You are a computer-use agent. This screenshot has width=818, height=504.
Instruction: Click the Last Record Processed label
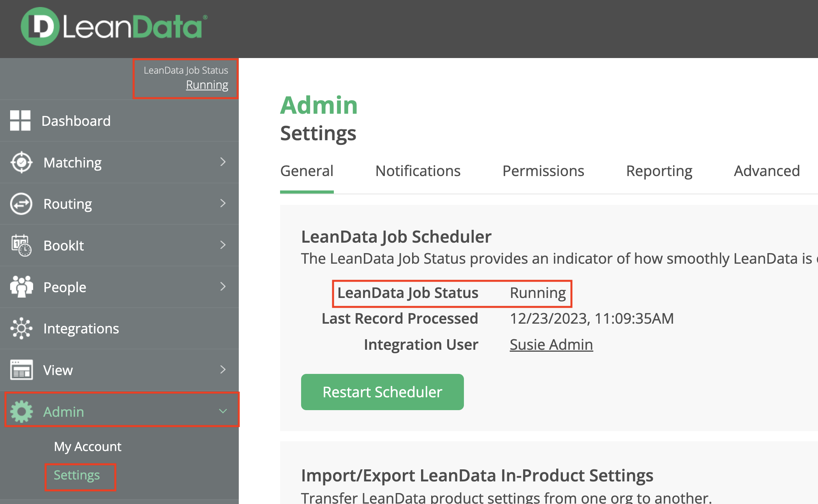400,319
